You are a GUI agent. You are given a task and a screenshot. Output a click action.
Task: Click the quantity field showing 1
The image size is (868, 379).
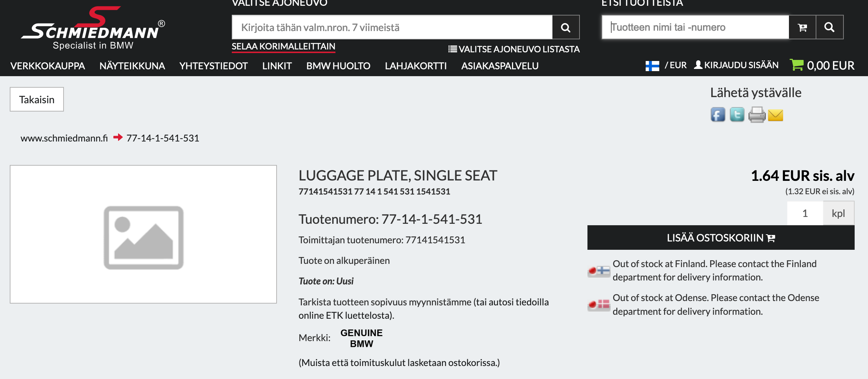point(805,213)
